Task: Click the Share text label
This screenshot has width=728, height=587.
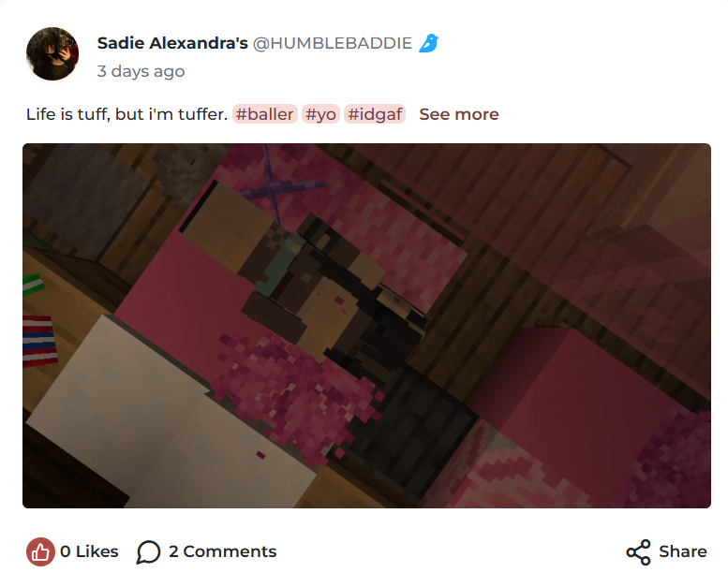Action: [x=682, y=551]
